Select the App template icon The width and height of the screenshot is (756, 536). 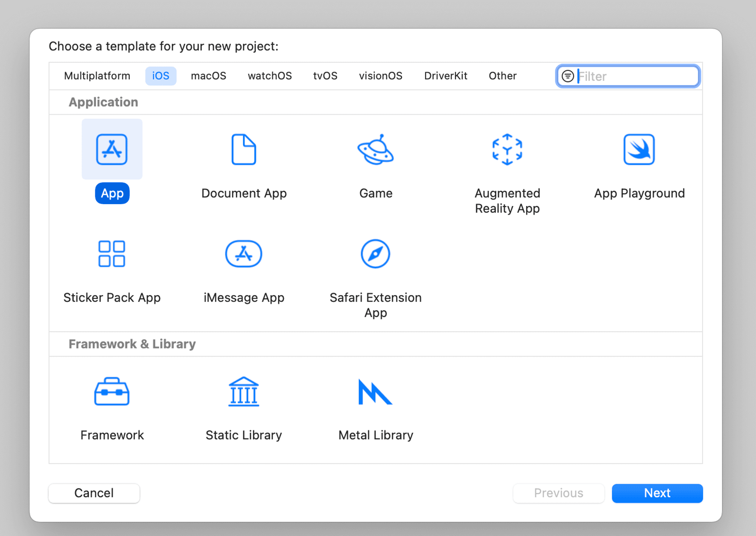(112, 149)
